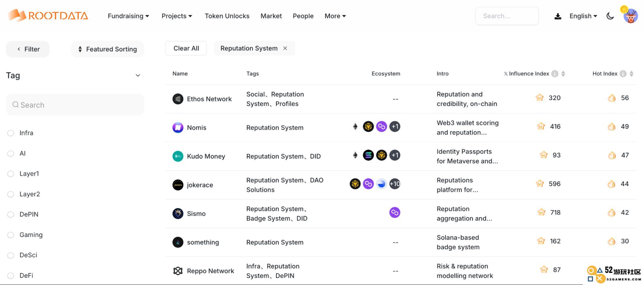Screen dimensions: 644x285
Task: Go to Token Unlocks page
Action: click(x=227, y=16)
